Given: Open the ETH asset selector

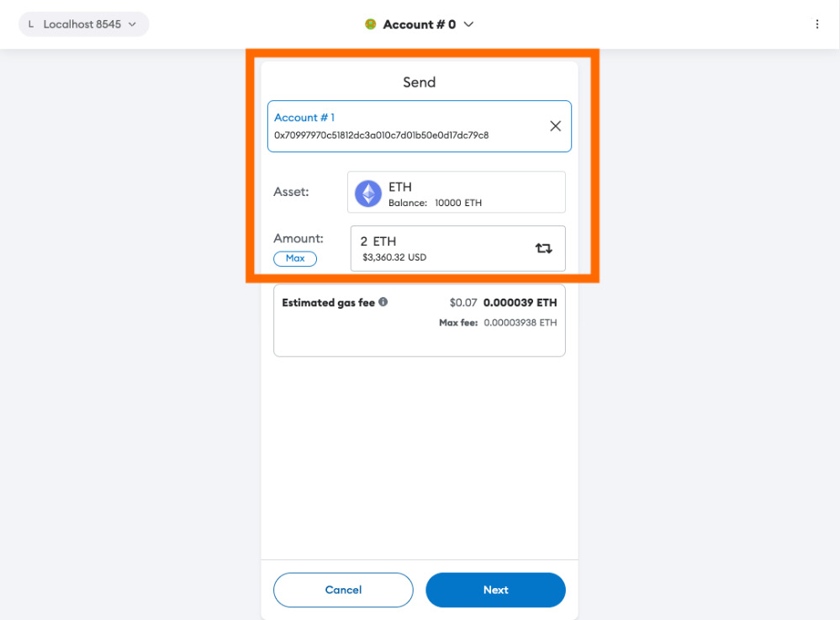Looking at the screenshot, I should coord(457,193).
